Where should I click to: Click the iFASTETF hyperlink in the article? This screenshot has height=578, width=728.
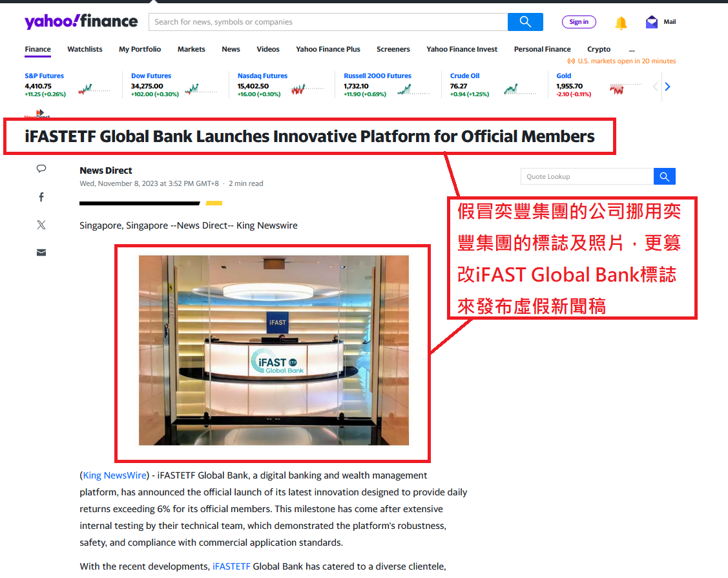click(231, 566)
